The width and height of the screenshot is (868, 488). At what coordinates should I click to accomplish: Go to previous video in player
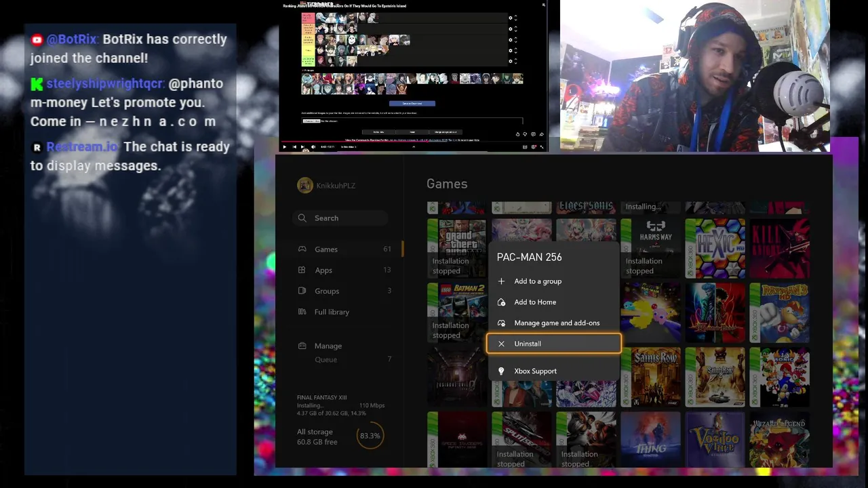294,147
